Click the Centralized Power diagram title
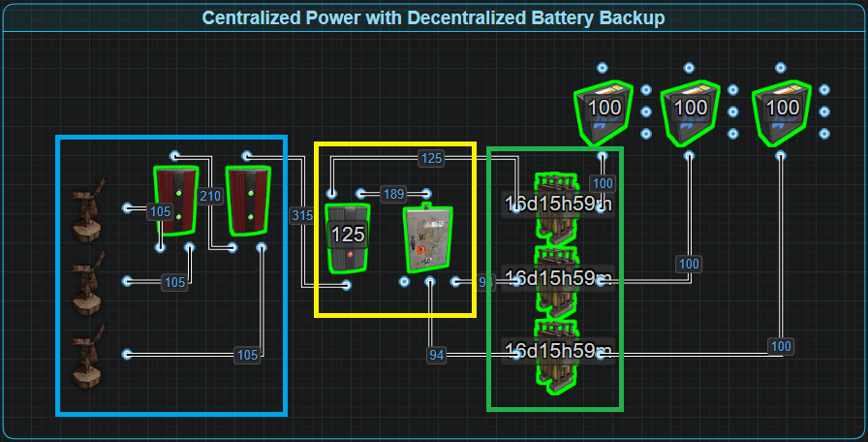This screenshot has height=442, width=868. (x=433, y=18)
